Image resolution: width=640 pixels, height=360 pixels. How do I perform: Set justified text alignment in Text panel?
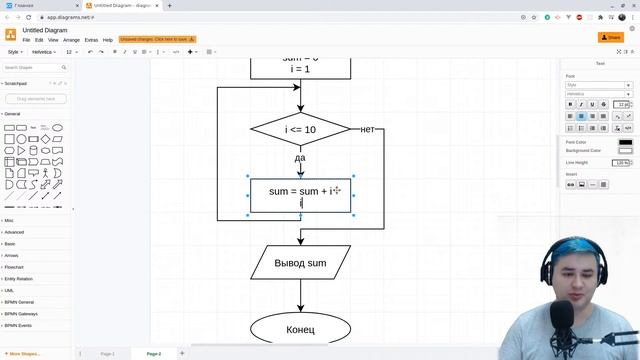click(x=604, y=116)
